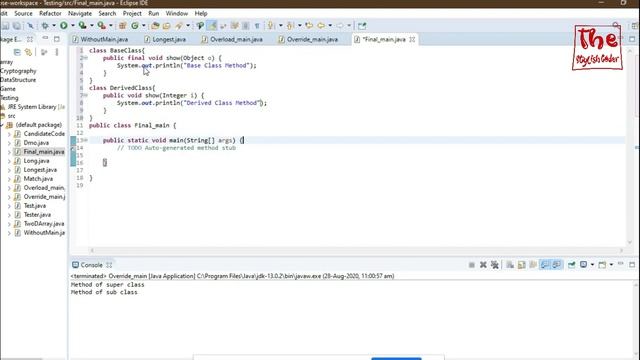The image size is (640, 360).
Task: Click the Open Type icon in toolbar
Action: pos(155,25)
